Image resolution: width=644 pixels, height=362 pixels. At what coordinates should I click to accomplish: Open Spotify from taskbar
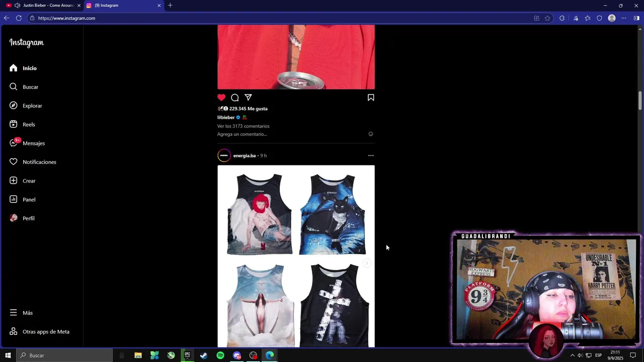pyautogui.click(x=220, y=355)
